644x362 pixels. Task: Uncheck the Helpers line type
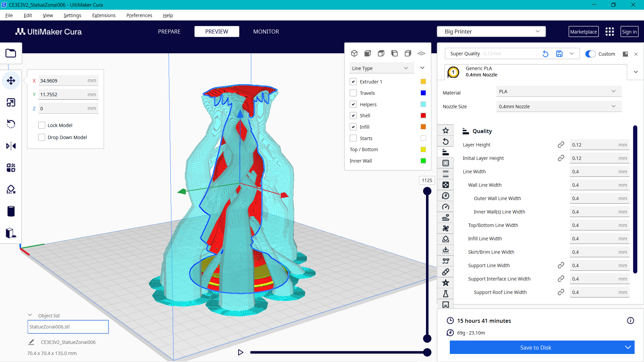[353, 104]
